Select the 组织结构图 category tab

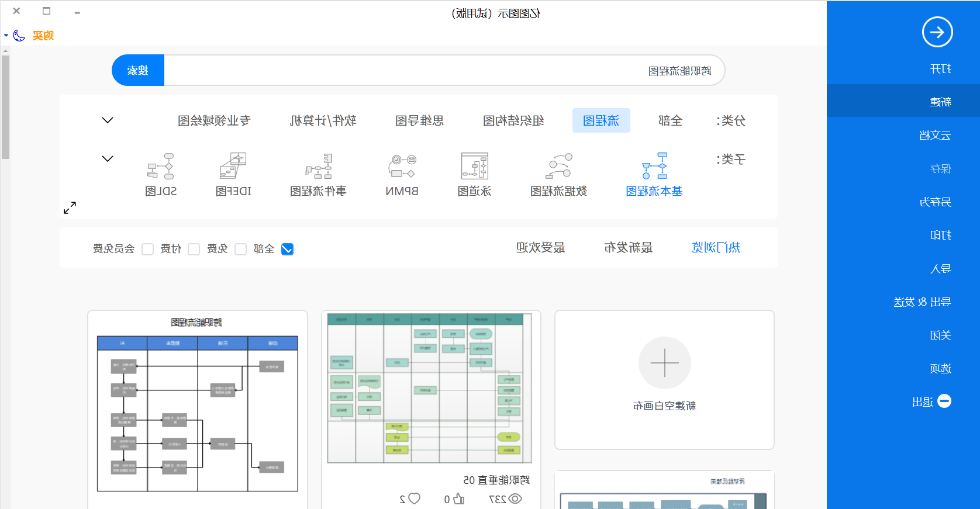(513, 120)
